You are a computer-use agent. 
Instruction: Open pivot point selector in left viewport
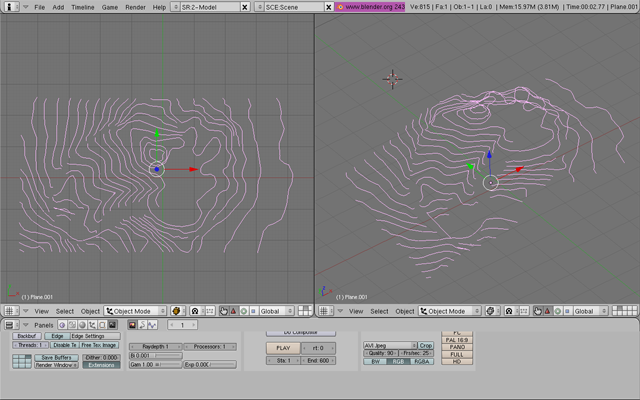pos(195,311)
